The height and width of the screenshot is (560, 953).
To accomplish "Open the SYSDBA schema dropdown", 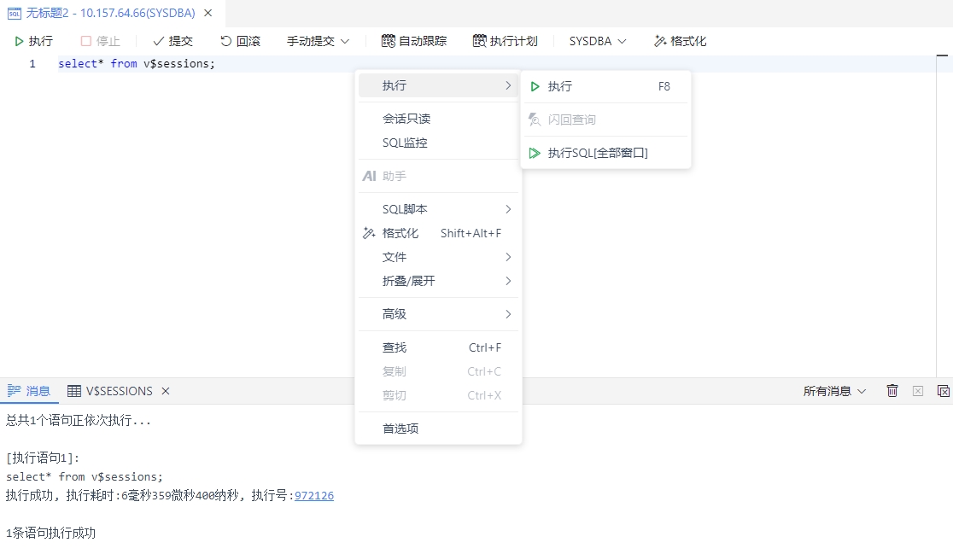I will tap(598, 41).
